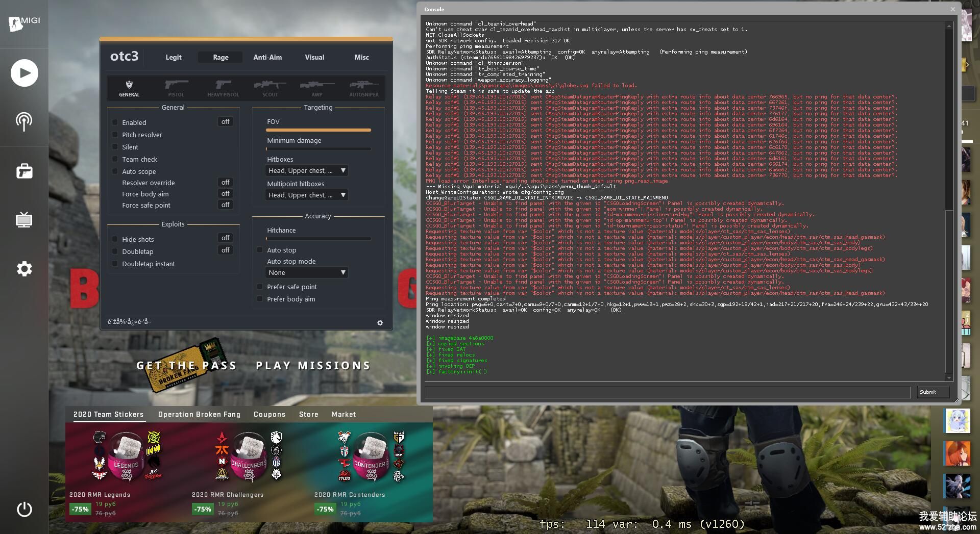Click console scrollbar down arrow
Screen dimensions: 980x534
pyautogui.click(x=949, y=378)
